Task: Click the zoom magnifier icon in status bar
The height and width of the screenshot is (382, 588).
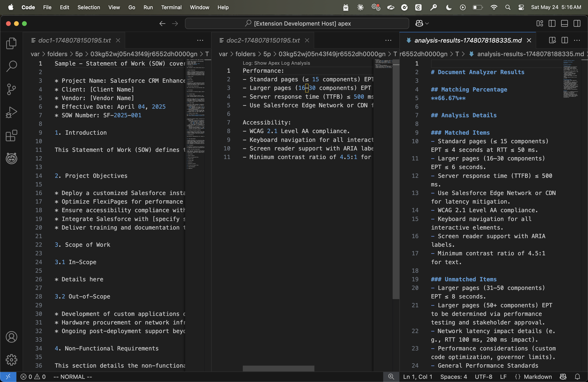Action: 391,377
